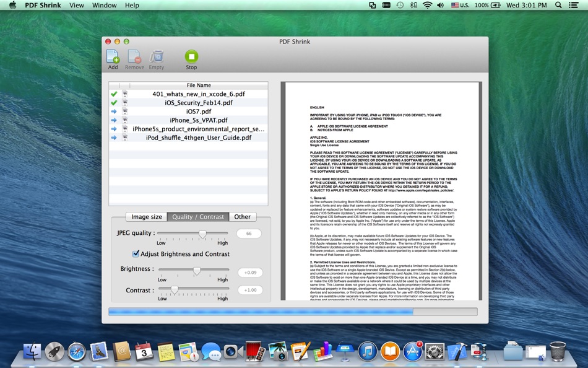588x368 pixels.
Task: Select iOS7.pdf in the file list
Action: point(188,111)
